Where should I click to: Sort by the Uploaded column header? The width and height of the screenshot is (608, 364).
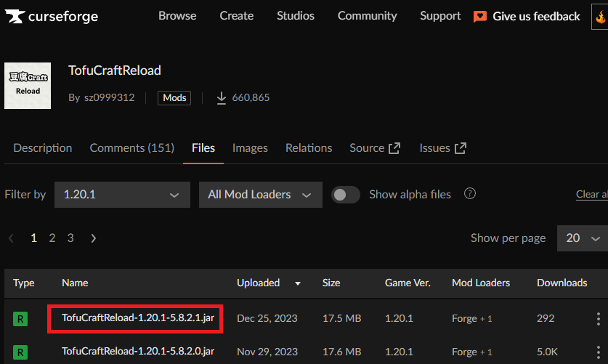coord(259,283)
